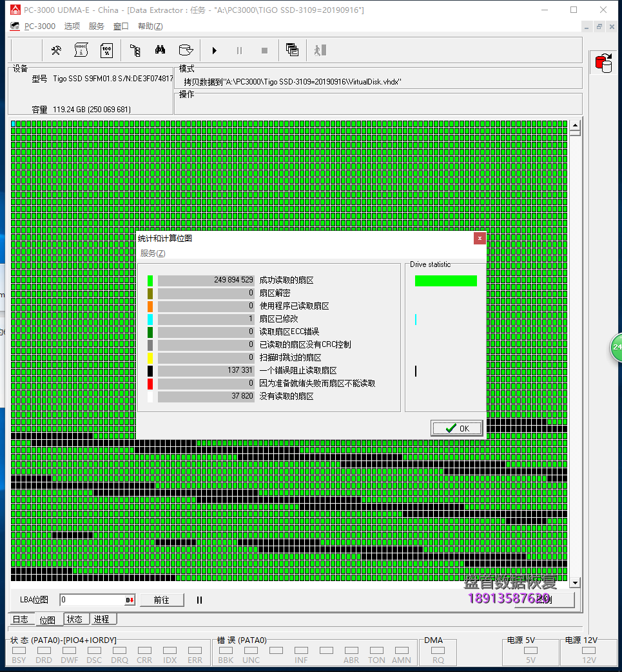Click OK in the statistics dialog
The image size is (622, 672).
[457, 428]
